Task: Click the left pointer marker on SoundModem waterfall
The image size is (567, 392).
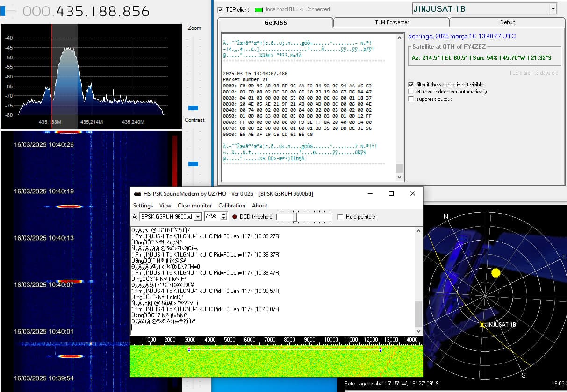Action: 189,349
